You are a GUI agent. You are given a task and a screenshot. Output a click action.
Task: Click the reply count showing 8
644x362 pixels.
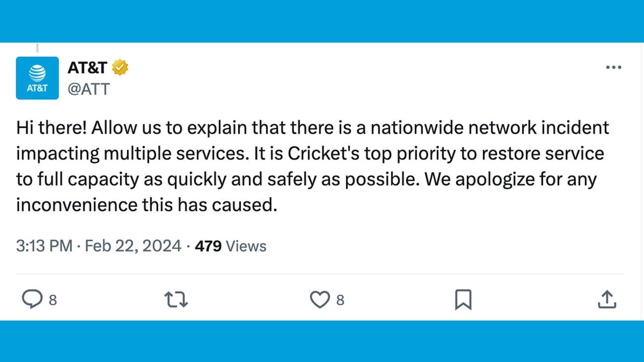[x=52, y=300]
